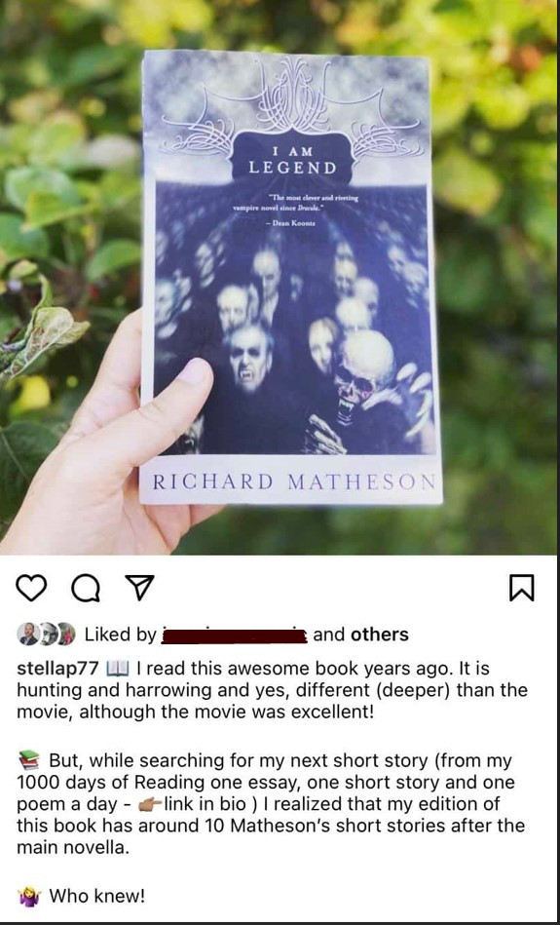Visit the stellap77 profile from the caption
This screenshot has height=925, width=560.
57,669
